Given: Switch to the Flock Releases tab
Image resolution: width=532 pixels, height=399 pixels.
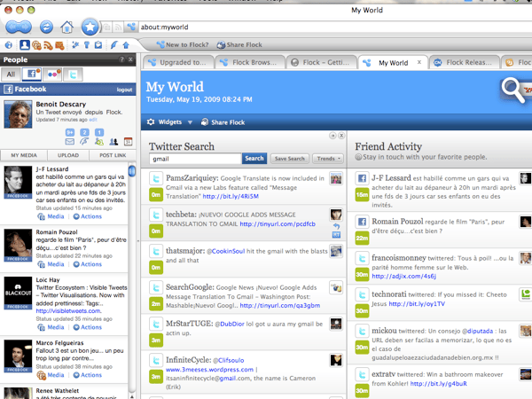Looking at the screenshot, I should click(465, 63).
